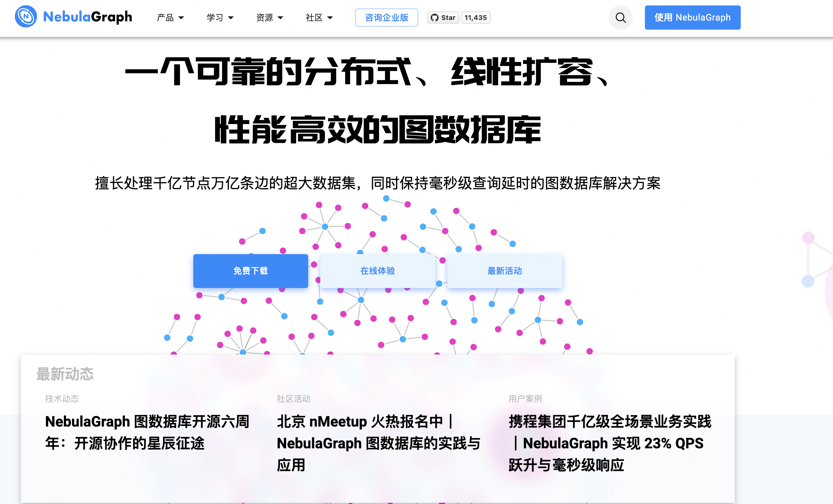833x504 pixels.
Task: Expand the 资源 dropdown arrow
Action: coord(280,18)
